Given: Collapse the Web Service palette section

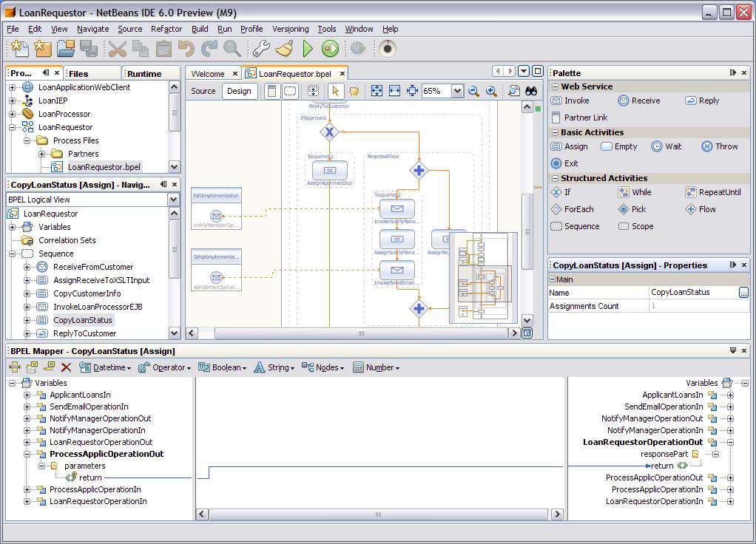Looking at the screenshot, I should [x=556, y=86].
